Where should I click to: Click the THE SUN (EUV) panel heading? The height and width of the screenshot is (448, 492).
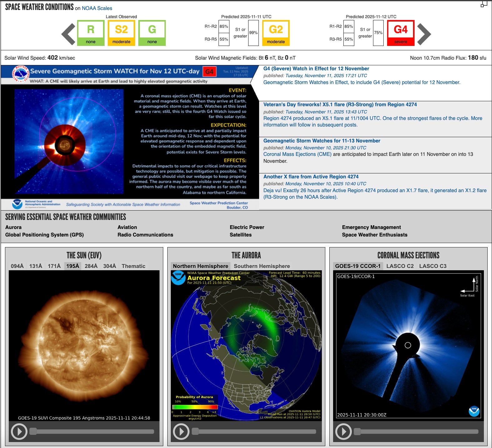(x=84, y=255)
